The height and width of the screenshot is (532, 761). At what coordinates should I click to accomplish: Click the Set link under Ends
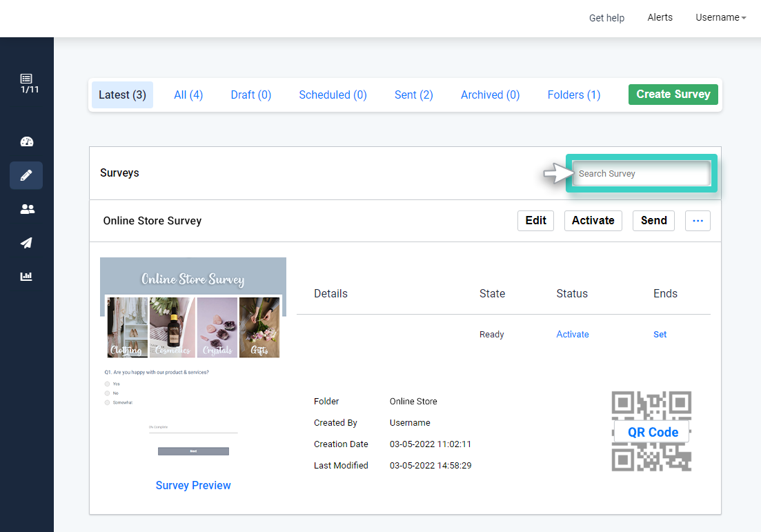coord(660,335)
